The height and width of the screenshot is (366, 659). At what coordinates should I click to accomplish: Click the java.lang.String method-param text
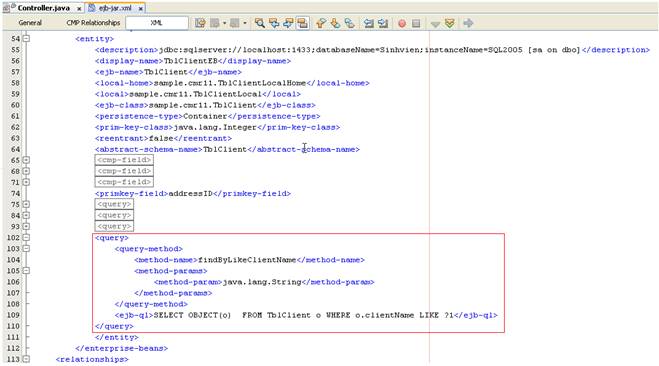262,282
